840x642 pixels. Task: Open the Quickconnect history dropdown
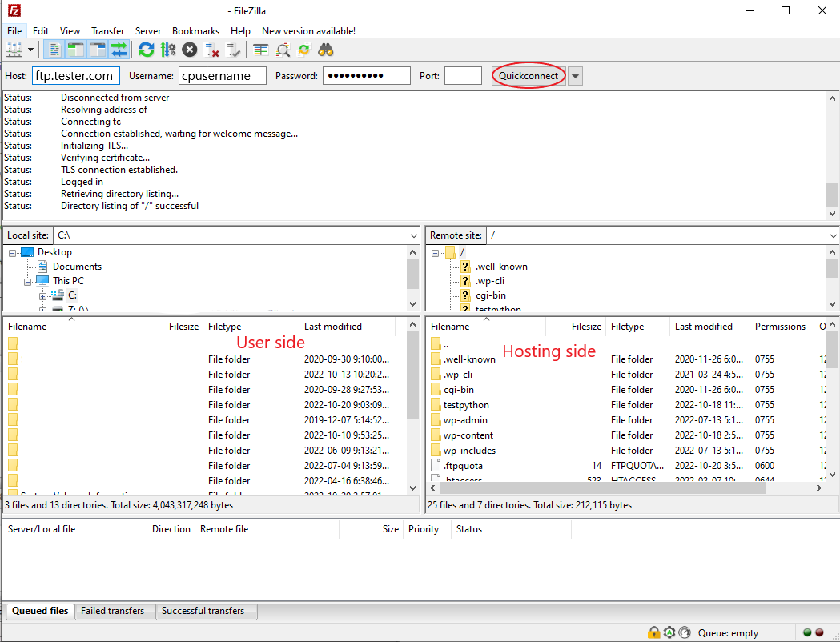click(574, 75)
